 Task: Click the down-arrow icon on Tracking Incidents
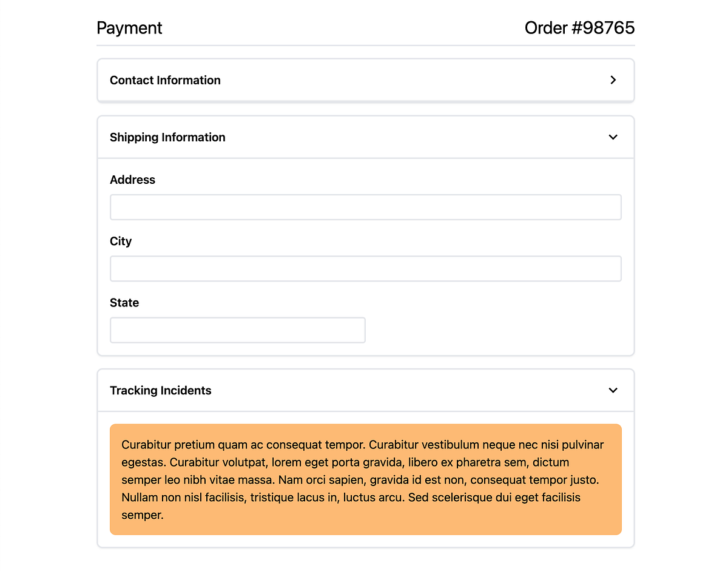pyautogui.click(x=613, y=390)
